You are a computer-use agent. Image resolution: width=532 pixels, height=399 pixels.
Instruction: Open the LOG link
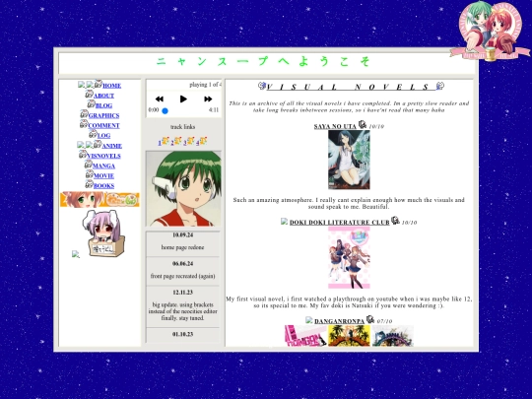103,136
